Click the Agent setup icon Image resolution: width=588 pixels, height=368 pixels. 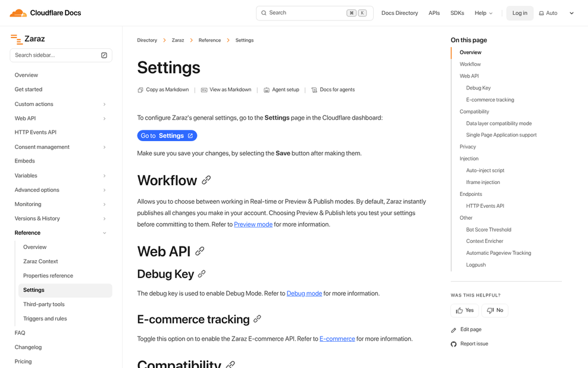(266, 90)
